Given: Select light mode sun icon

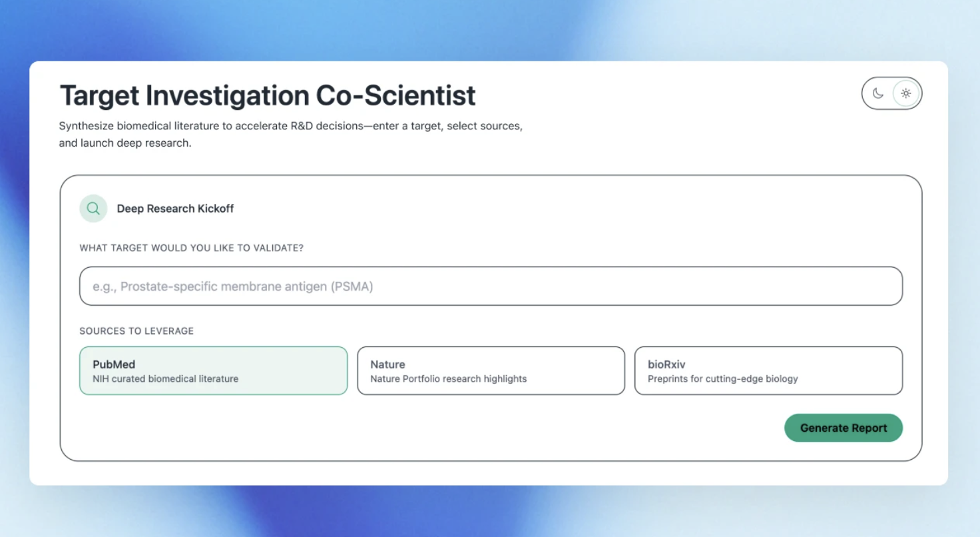Looking at the screenshot, I should pos(905,93).
